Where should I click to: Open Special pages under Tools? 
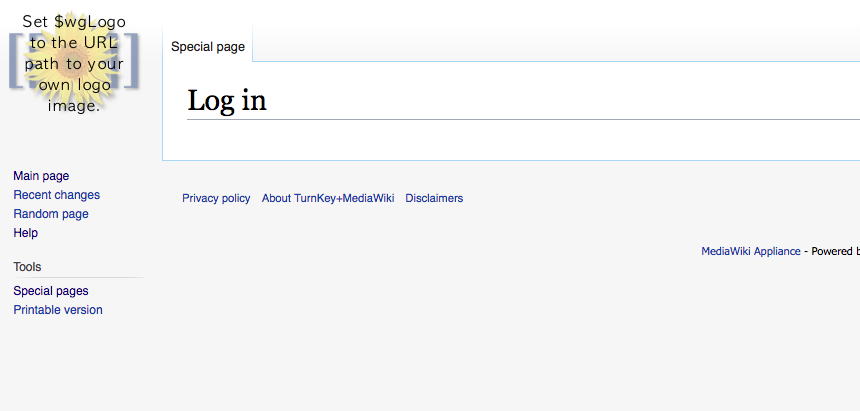[50, 291]
